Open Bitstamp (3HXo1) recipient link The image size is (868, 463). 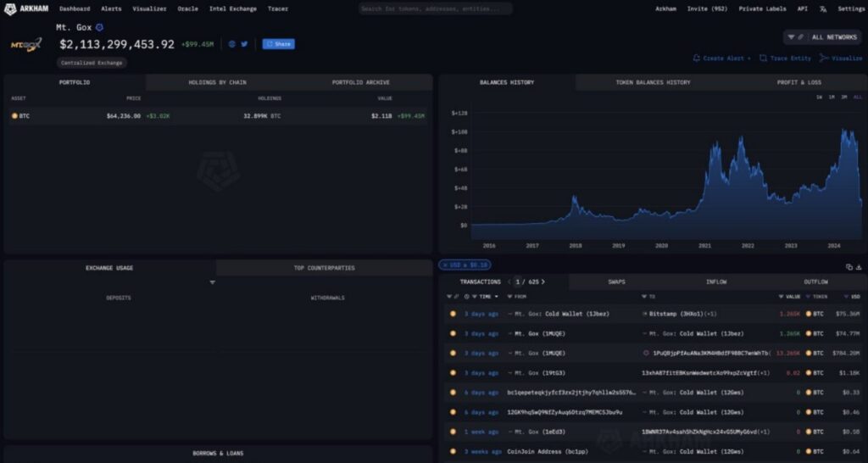point(676,314)
